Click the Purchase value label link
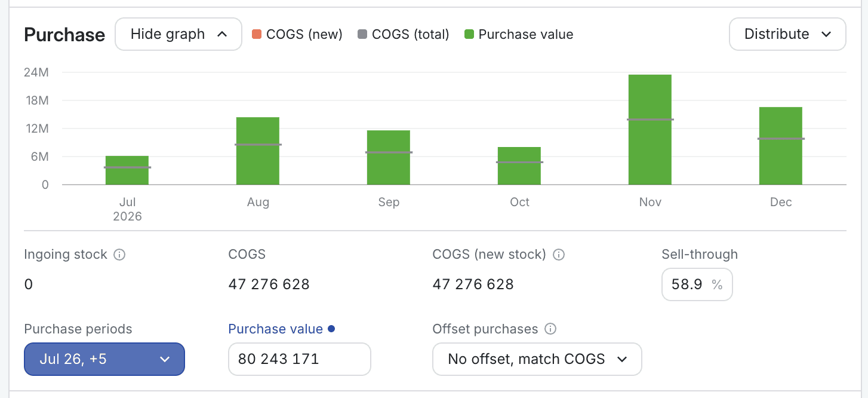 tap(276, 329)
